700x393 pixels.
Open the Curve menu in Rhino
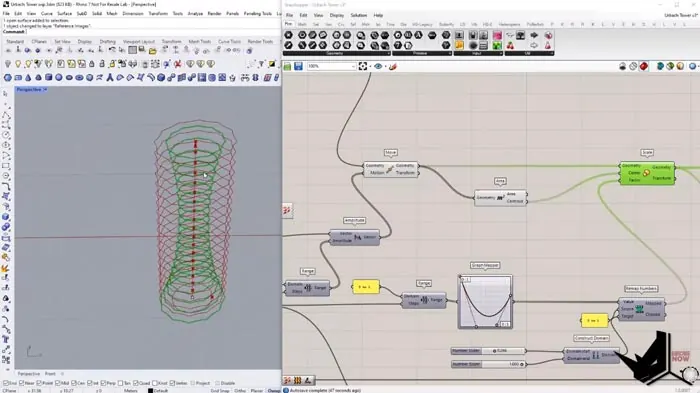click(x=46, y=13)
